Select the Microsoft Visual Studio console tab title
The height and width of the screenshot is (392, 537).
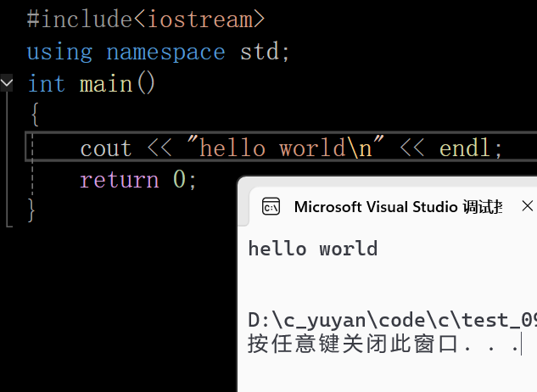click(x=399, y=207)
